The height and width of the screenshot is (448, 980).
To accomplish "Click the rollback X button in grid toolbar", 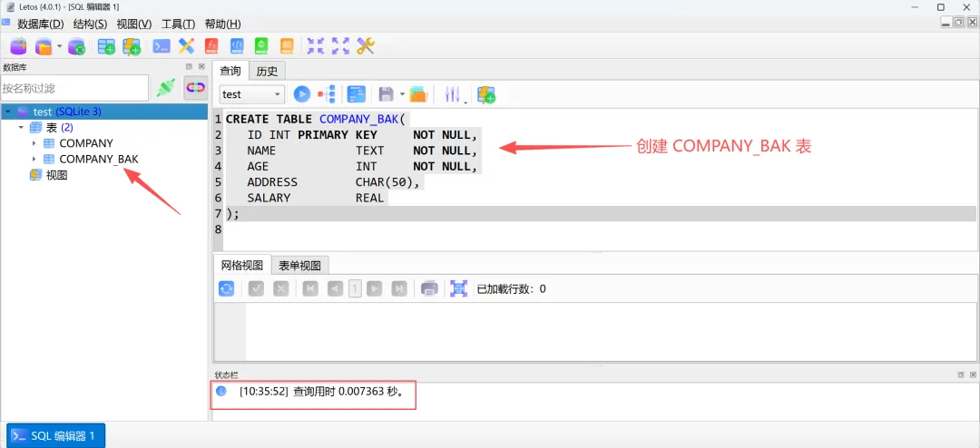I will [281, 288].
